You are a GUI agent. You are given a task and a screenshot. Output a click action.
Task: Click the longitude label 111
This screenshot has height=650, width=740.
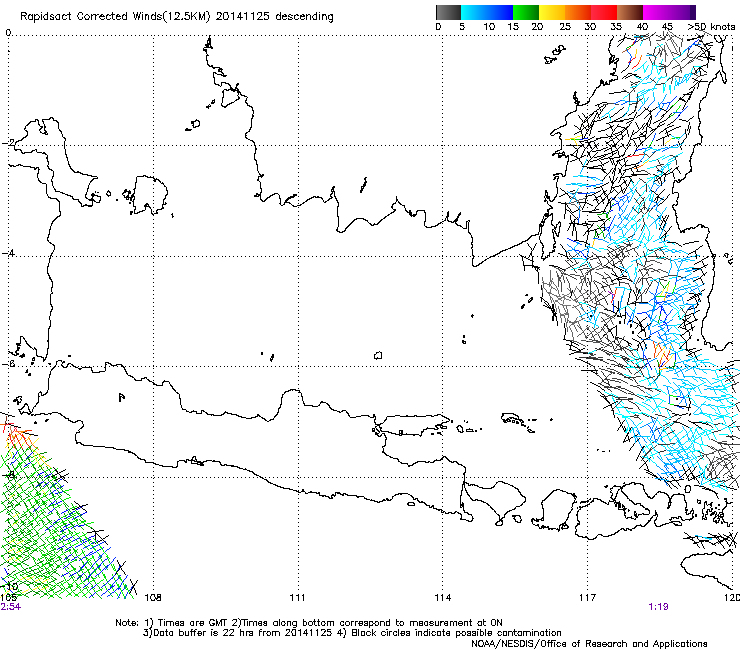coord(297,598)
